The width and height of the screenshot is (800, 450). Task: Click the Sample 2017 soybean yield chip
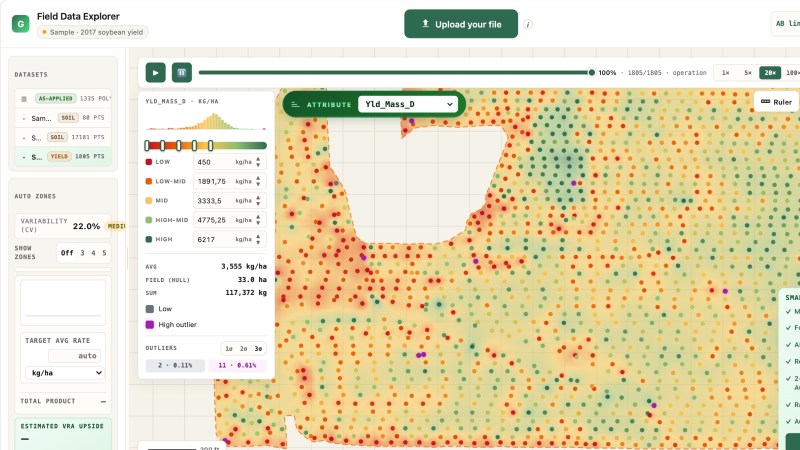pyautogui.click(x=93, y=32)
